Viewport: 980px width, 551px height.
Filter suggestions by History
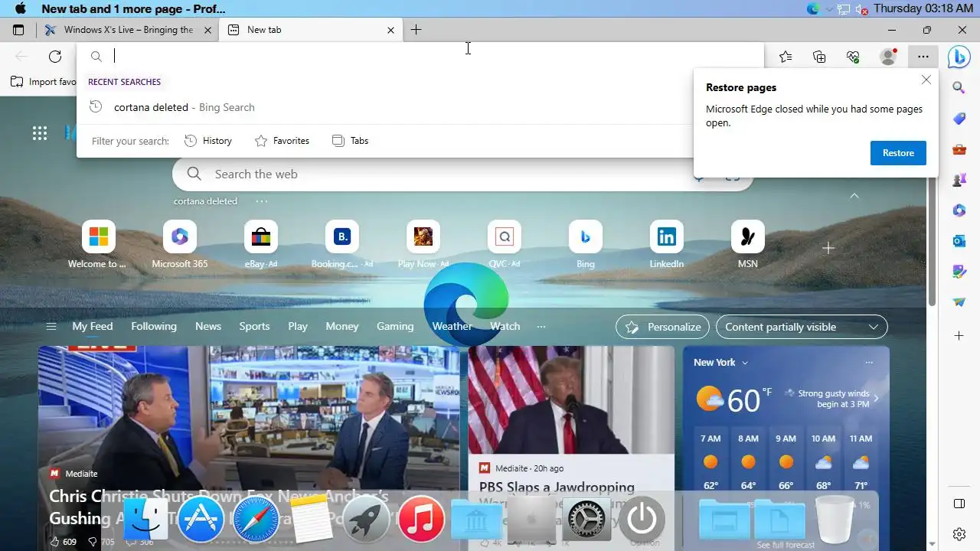click(x=208, y=141)
